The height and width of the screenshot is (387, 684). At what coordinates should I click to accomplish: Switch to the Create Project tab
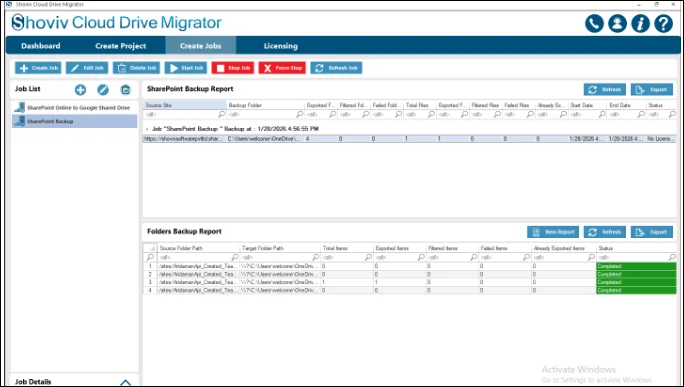pyautogui.click(x=120, y=46)
